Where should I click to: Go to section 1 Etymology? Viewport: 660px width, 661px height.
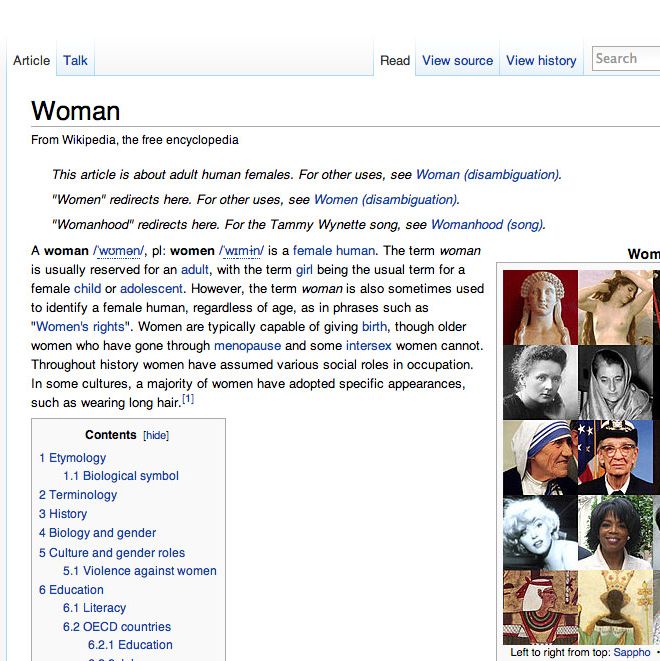pyautogui.click(x=72, y=458)
